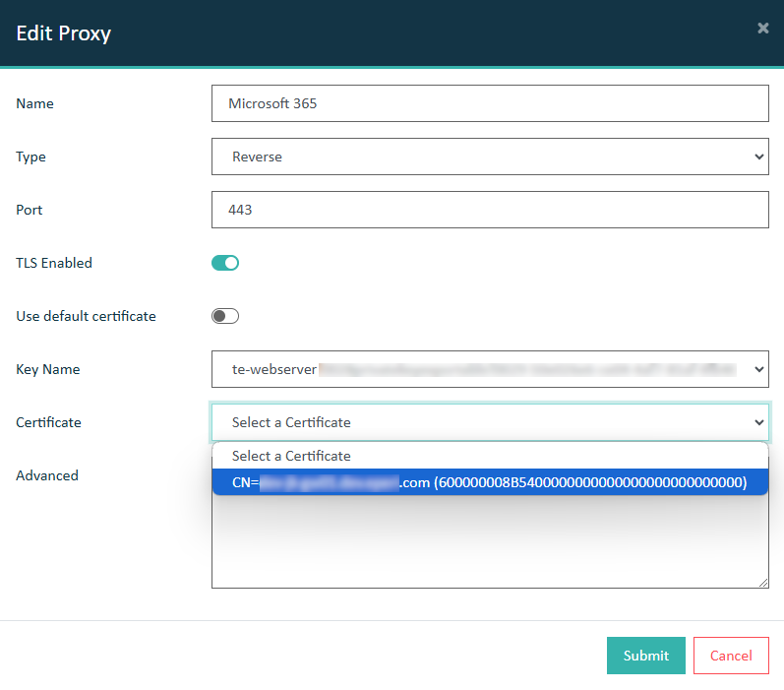
Task: Close the Edit Proxy dialog
Action: [762, 28]
